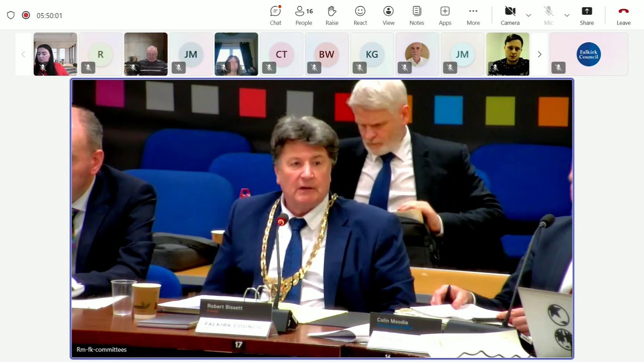The image size is (644, 362).
Task: Unmute the Mic
Action: point(548,16)
